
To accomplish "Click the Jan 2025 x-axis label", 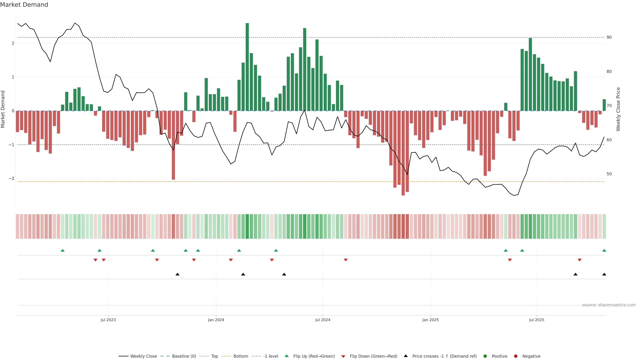I will coord(430,320).
